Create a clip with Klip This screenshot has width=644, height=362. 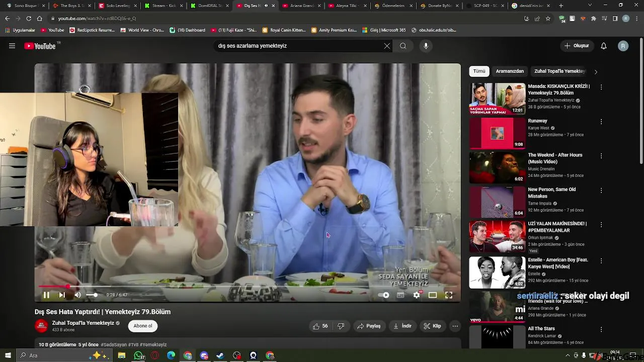point(432,326)
